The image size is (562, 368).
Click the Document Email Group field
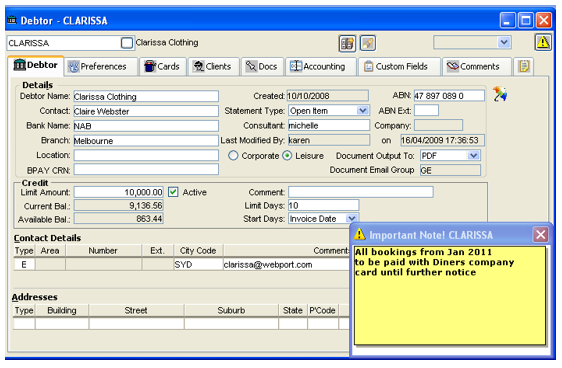point(450,170)
